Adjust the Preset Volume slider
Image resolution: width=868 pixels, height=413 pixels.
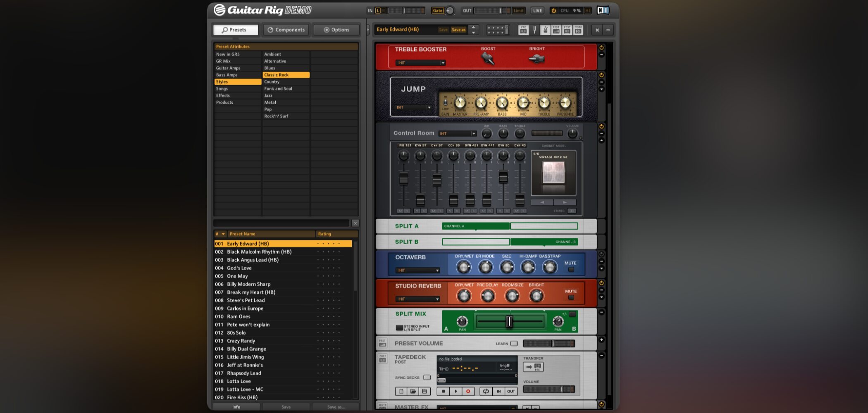coord(549,344)
